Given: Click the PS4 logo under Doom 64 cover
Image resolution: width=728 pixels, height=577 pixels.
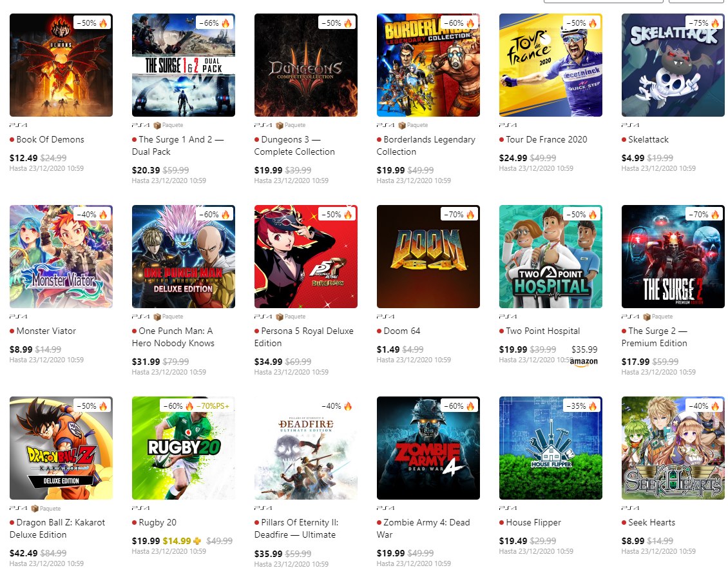Looking at the screenshot, I should (385, 317).
